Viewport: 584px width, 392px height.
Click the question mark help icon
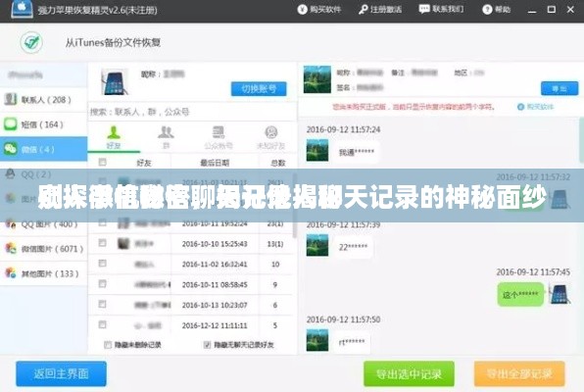(x=487, y=10)
